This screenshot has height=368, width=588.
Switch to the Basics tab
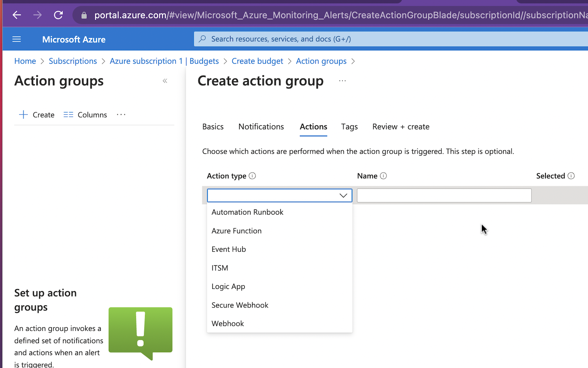213,127
